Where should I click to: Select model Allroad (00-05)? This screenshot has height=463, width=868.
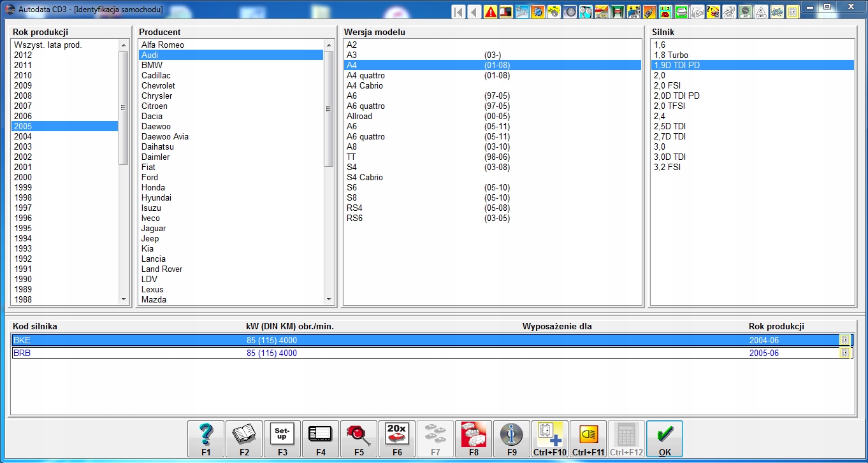point(492,116)
